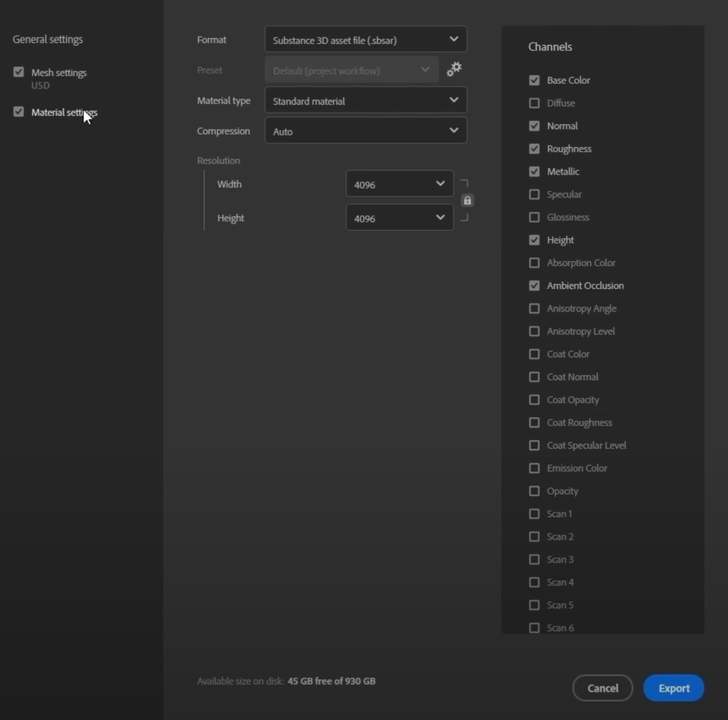
Task: Enable the Scan 3 channel
Action: pos(534,559)
